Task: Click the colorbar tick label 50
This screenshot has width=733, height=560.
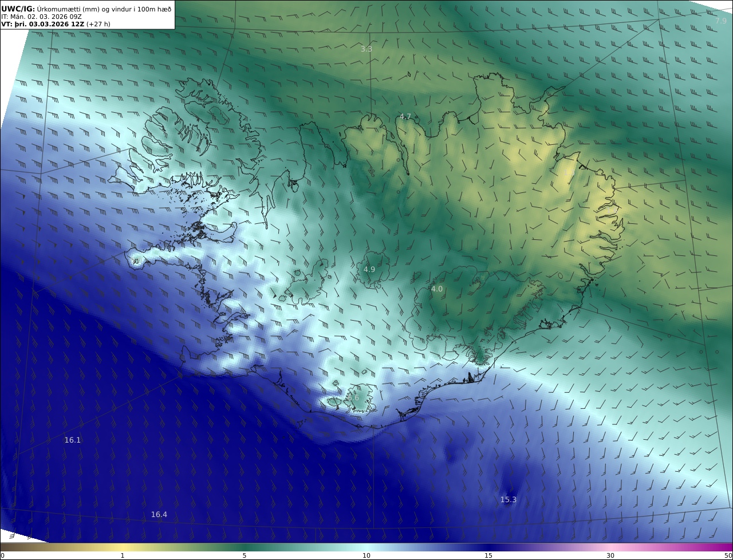Action: coord(728,555)
